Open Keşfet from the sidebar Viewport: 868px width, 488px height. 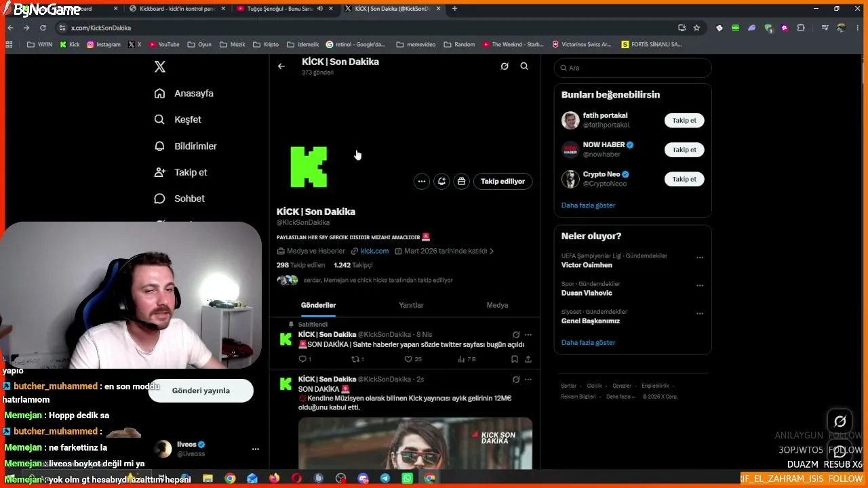coord(178,119)
